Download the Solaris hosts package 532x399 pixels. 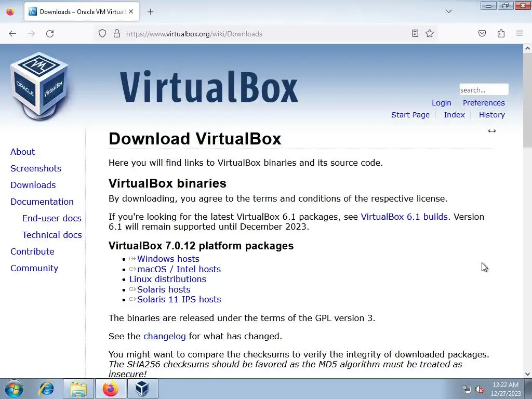(164, 289)
